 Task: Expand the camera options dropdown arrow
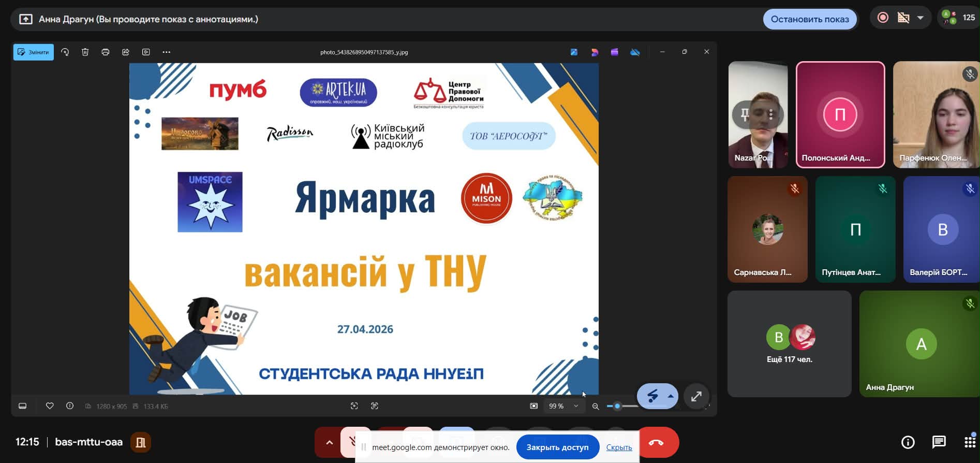(x=920, y=18)
